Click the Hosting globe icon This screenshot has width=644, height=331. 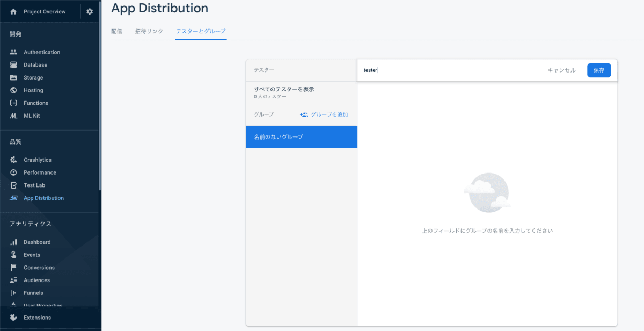[x=14, y=90]
